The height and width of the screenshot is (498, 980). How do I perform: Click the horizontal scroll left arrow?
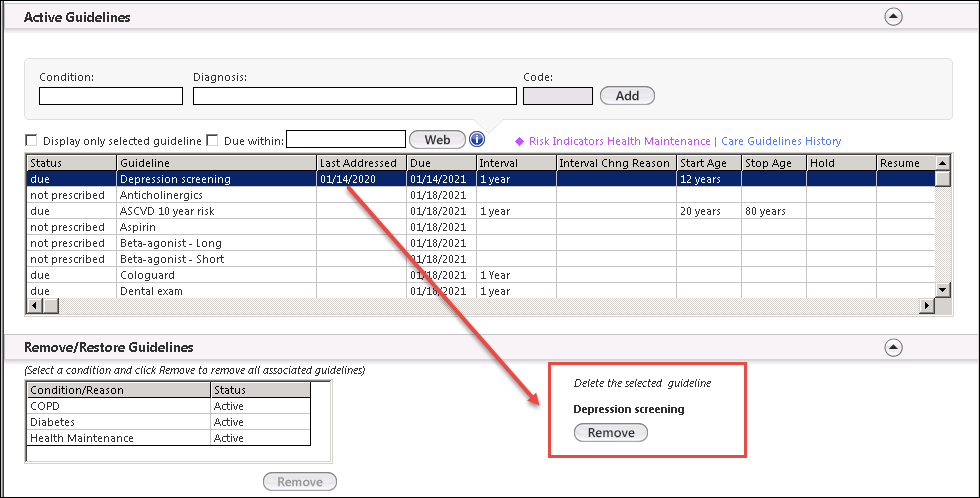(x=34, y=306)
